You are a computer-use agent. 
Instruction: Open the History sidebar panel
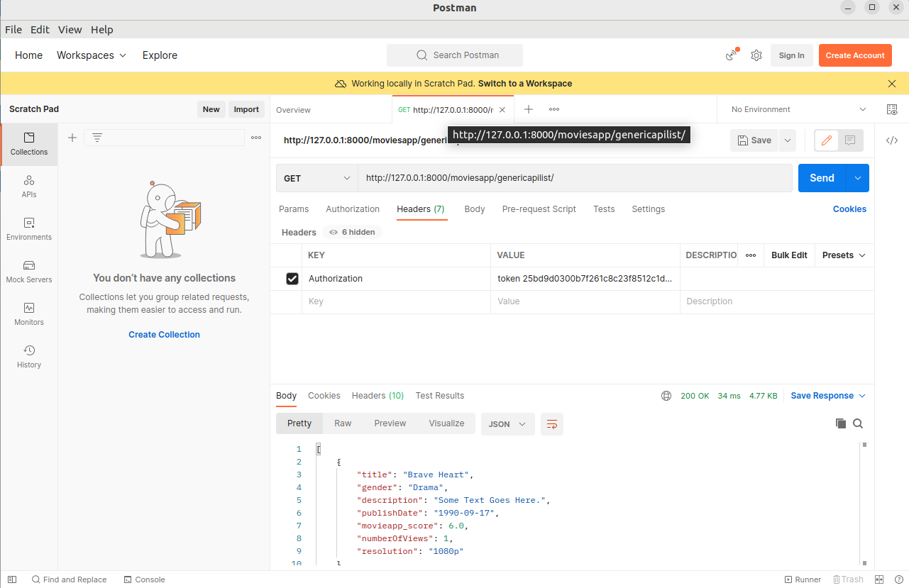point(29,357)
